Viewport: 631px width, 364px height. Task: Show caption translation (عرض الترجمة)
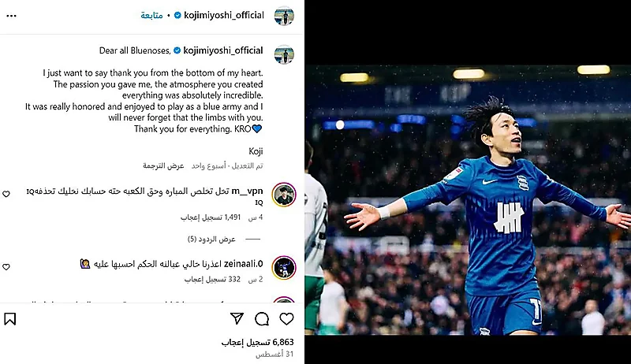click(x=163, y=165)
